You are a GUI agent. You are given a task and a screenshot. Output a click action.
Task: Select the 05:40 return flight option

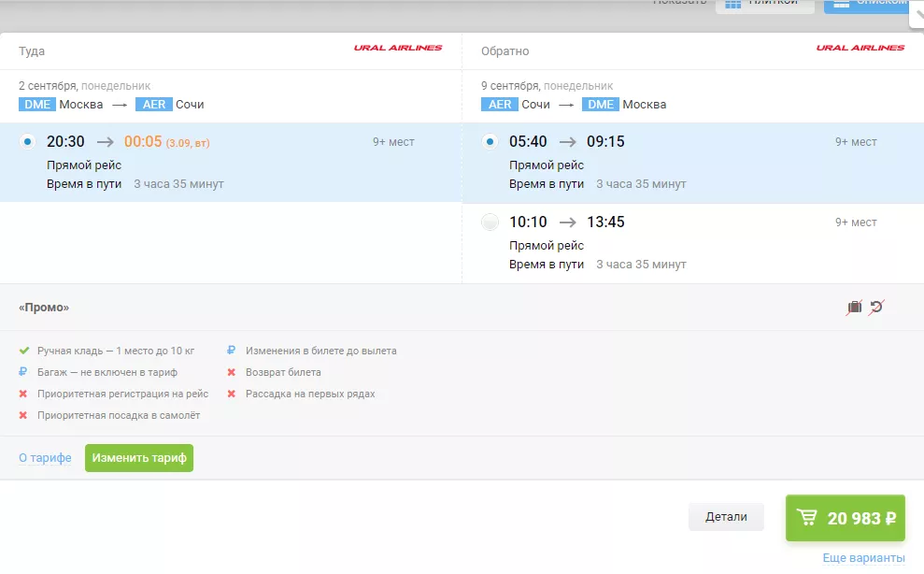pos(490,142)
